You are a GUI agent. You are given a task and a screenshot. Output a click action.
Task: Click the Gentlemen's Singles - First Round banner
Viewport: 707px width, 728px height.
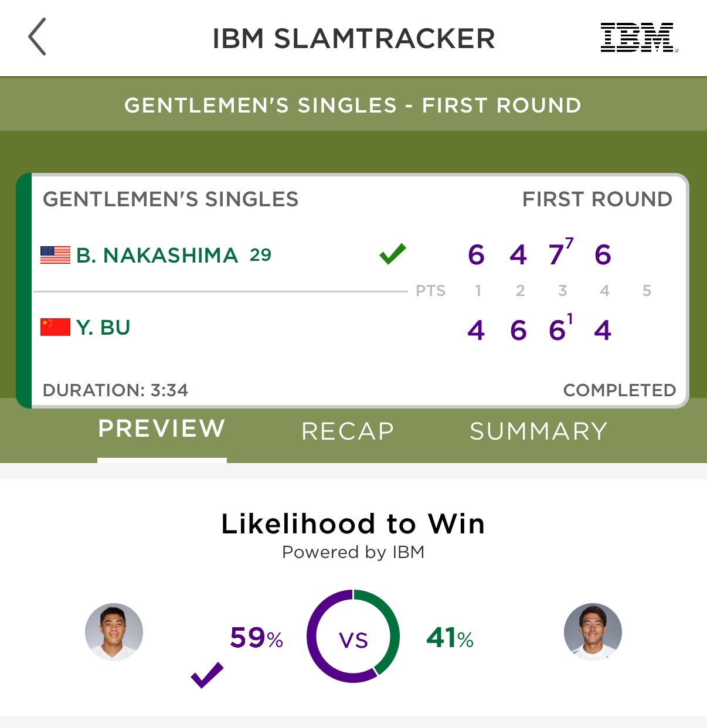[x=353, y=106]
